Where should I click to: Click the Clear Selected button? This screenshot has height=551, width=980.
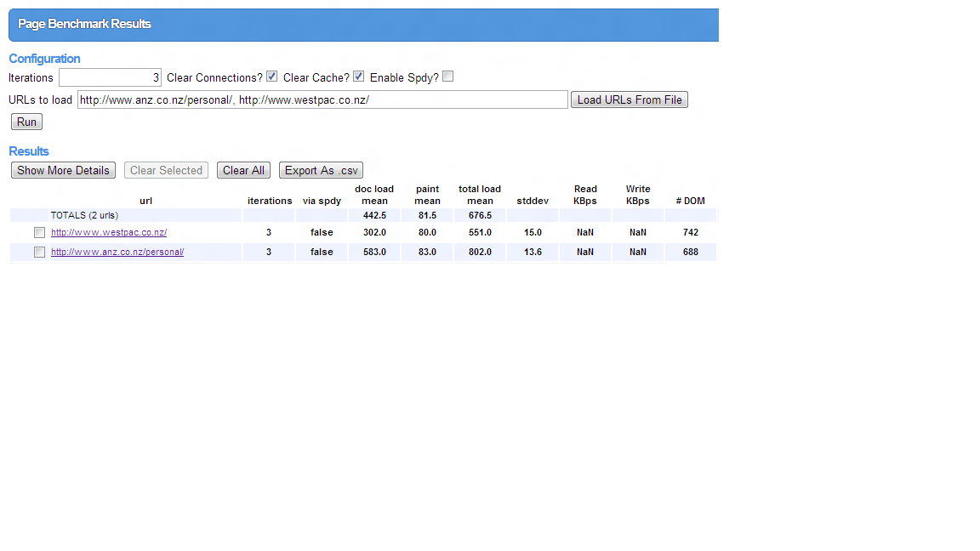pyautogui.click(x=166, y=171)
